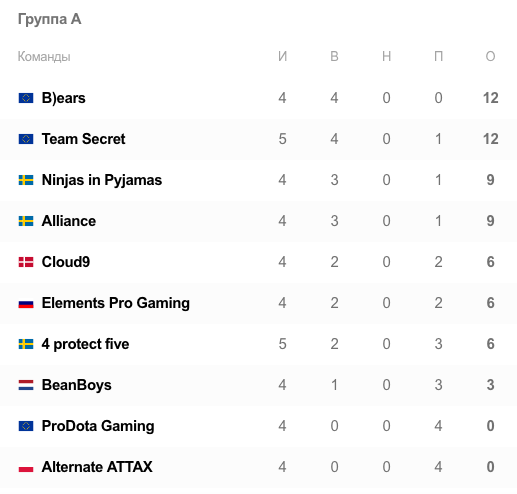This screenshot has width=517, height=494.
Task: Open Alliance team details
Action: 69,221
